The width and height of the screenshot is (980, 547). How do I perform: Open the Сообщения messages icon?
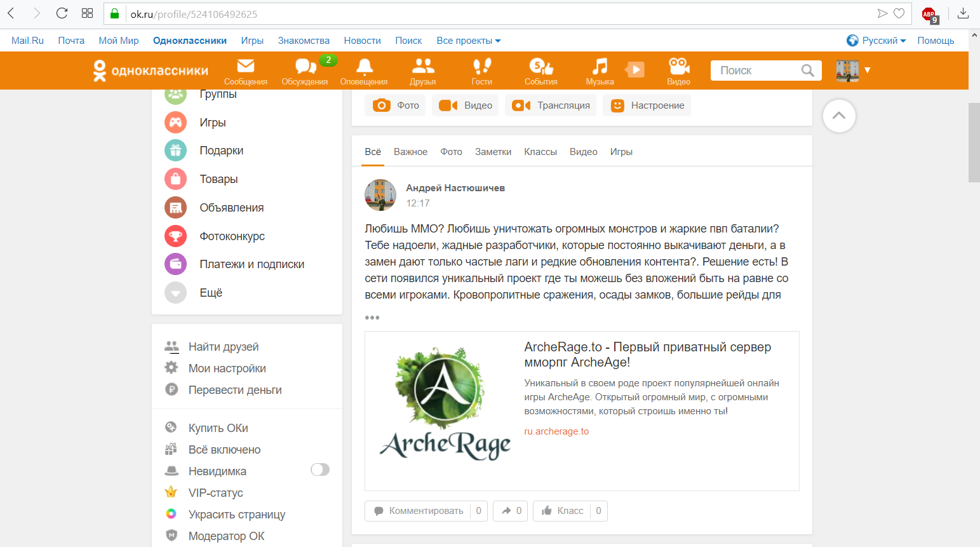(245, 66)
